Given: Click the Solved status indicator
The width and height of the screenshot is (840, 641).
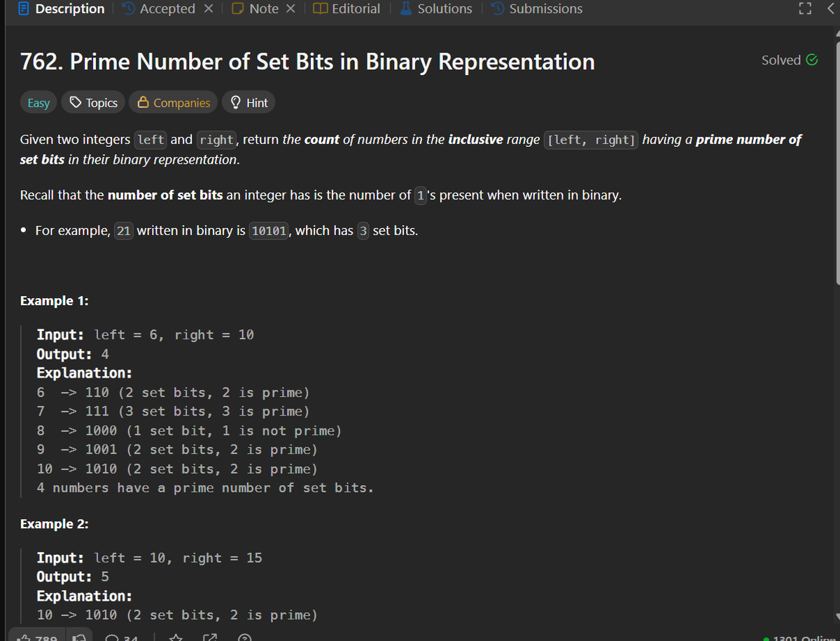Looking at the screenshot, I should pos(789,60).
